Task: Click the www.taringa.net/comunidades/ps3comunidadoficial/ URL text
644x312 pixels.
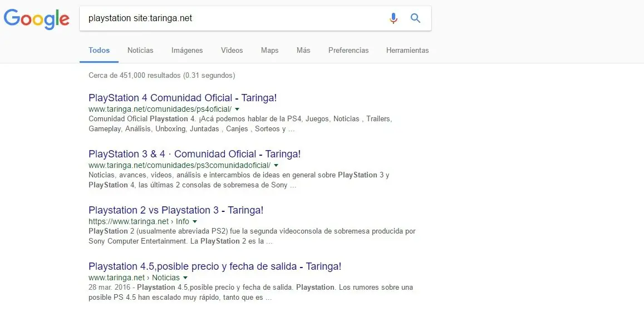Action: point(179,165)
